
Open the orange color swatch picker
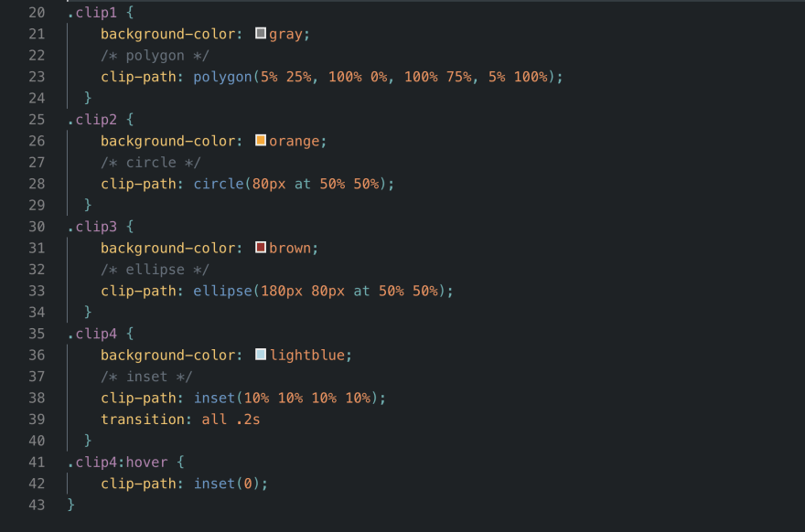point(261,140)
